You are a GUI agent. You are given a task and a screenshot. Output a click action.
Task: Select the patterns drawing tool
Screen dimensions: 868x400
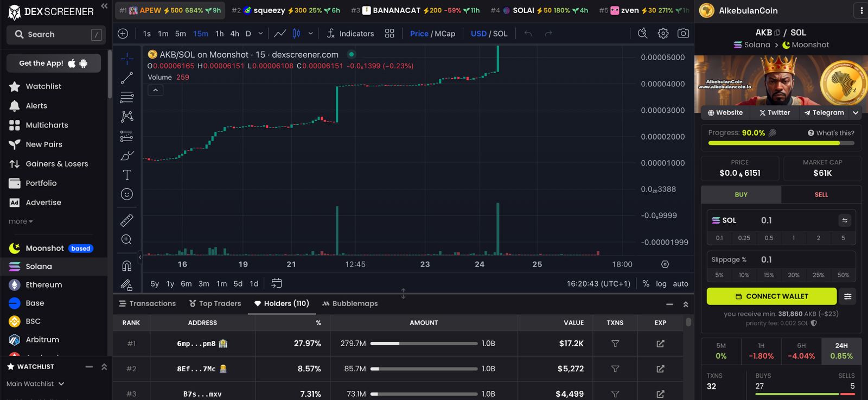(126, 116)
